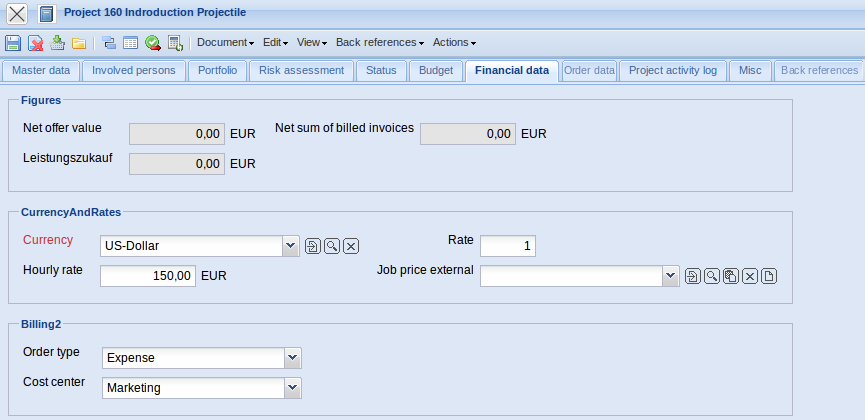Open the Order type dropdown
Image resolution: width=865 pixels, height=420 pixels.
pos(291,357)
